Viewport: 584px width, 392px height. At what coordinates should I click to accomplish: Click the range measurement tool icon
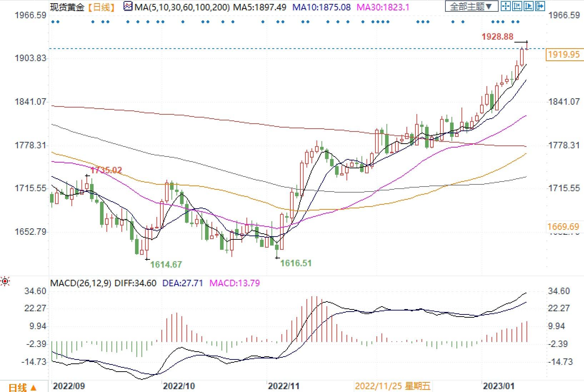(517, 6)
